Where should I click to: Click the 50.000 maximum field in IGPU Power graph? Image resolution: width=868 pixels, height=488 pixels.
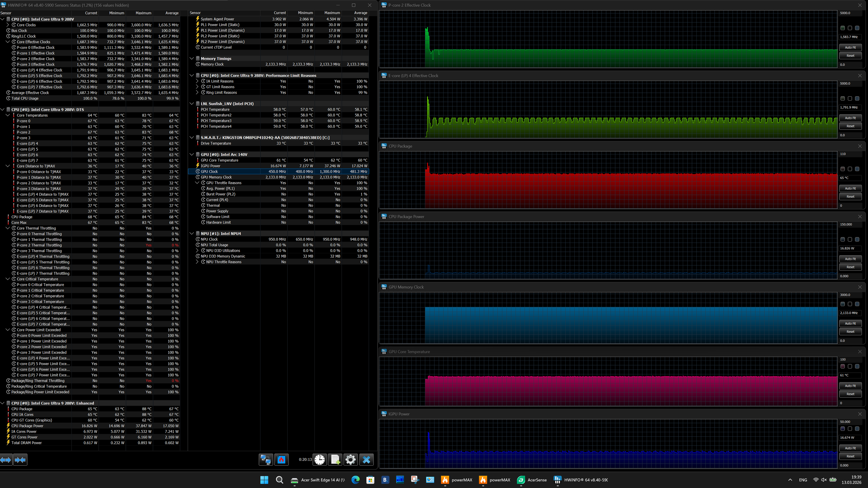850,422
